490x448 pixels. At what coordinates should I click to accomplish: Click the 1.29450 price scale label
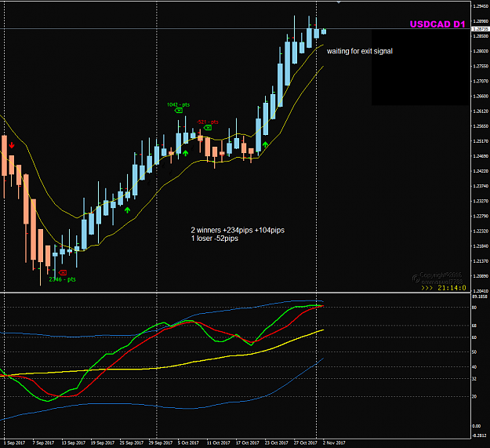point(481,6)
